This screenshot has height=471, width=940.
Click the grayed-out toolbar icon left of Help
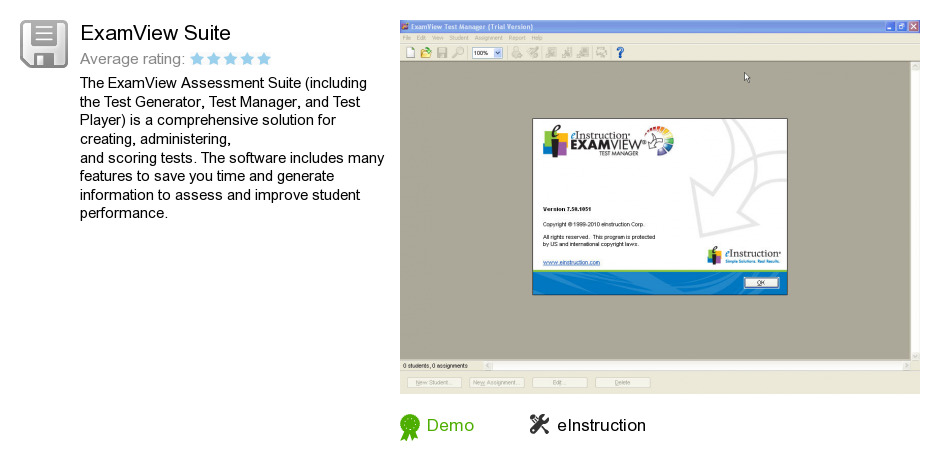point(601,53)
